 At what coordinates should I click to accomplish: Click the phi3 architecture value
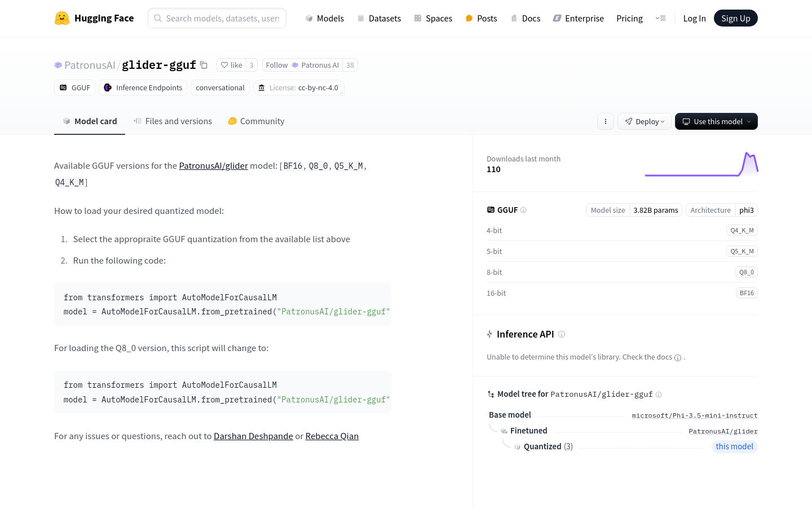[747, 210]
